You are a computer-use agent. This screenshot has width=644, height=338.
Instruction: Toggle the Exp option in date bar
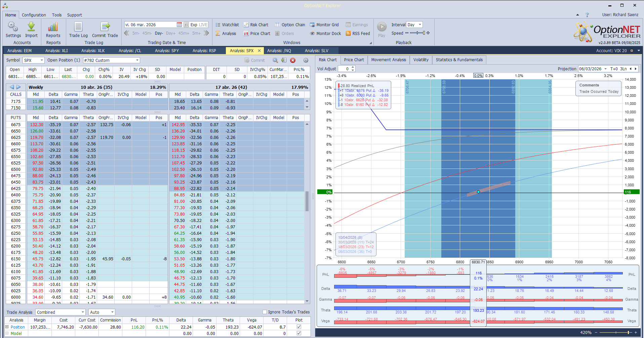click(x=194, y=25)
